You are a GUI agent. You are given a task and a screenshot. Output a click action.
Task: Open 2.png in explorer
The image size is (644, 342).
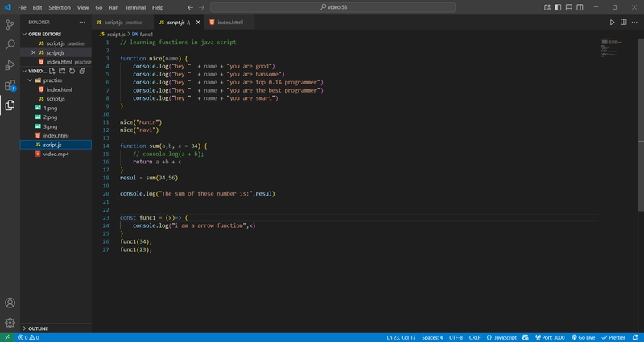click(56, 117)
